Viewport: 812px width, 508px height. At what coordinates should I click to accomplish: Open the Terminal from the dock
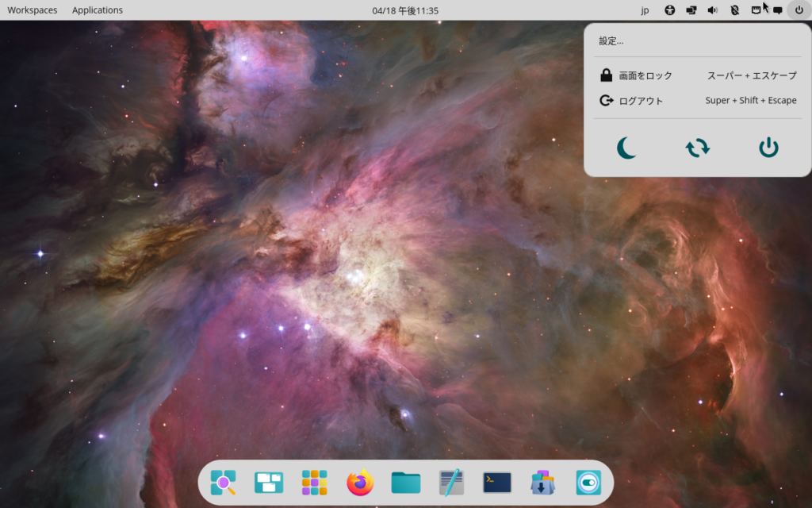[x=497, y=482]
